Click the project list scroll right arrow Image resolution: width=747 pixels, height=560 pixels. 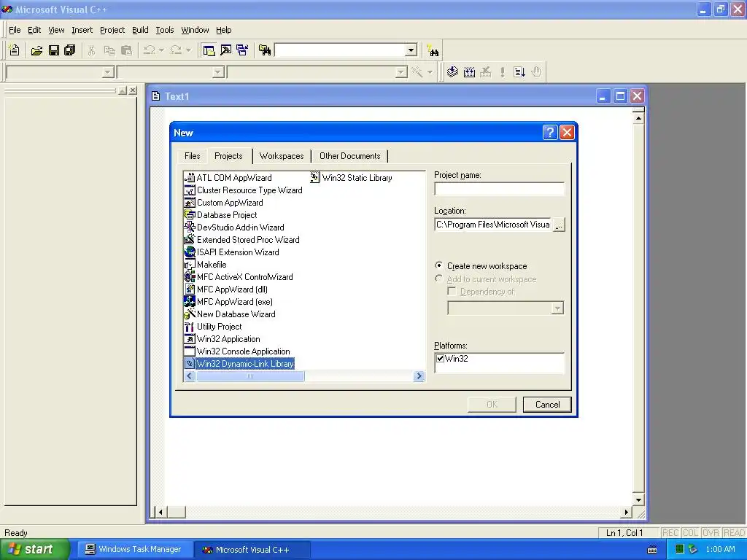click(419, 376)
